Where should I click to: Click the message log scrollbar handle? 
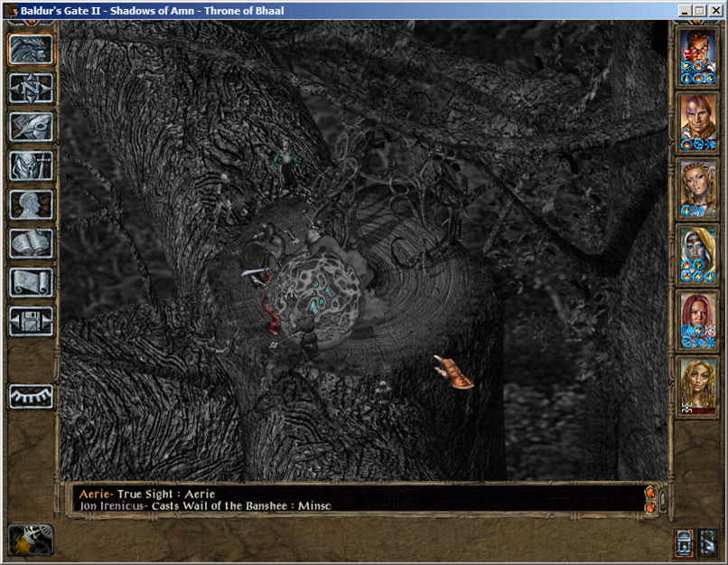tap(663, 500)
